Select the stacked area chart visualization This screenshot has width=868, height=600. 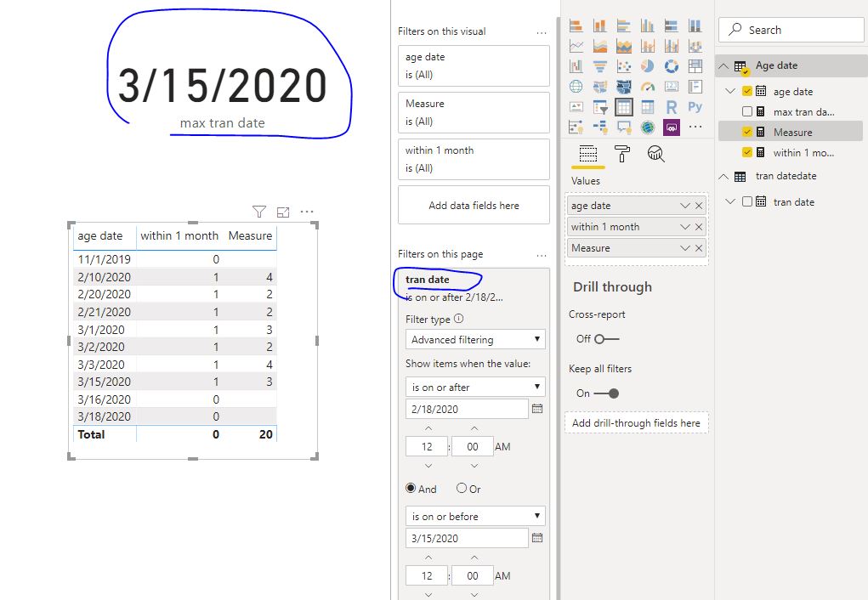tap(624, 46)
